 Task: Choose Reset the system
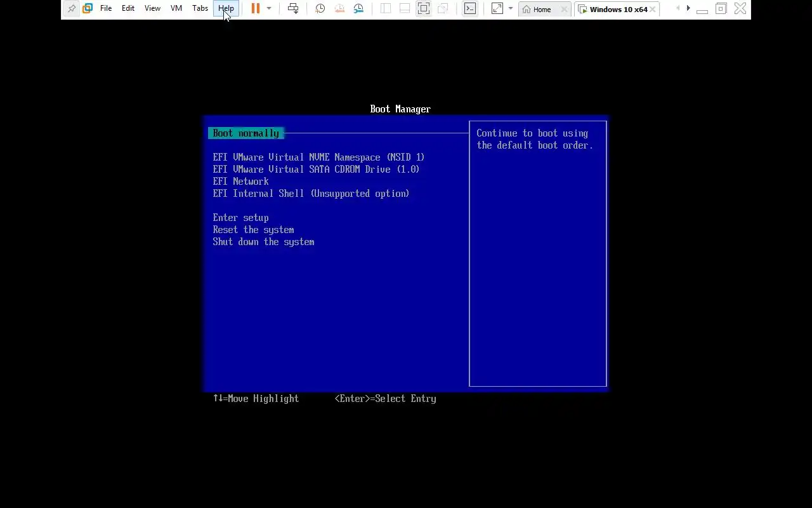coord(253,230)
